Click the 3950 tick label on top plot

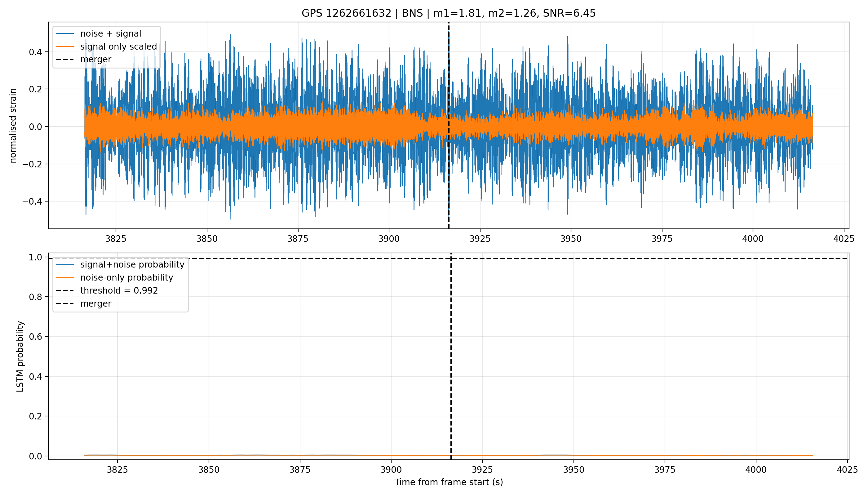571,239
